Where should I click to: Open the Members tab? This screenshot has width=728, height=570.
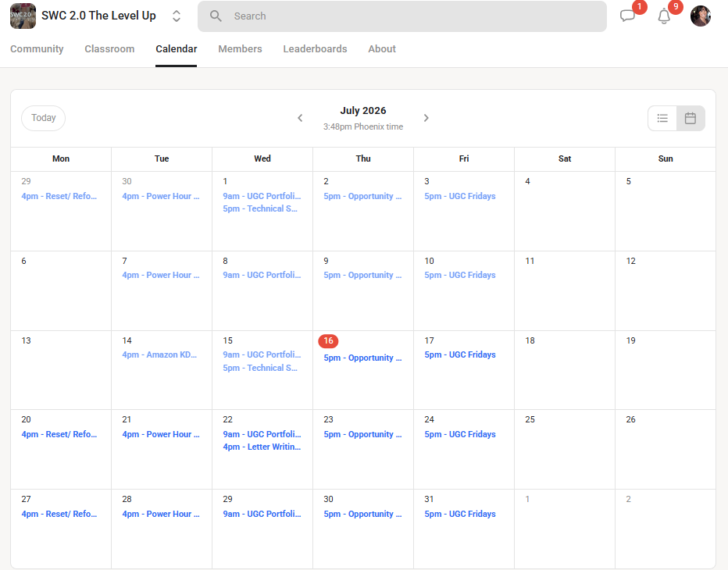tap(240, 48)
